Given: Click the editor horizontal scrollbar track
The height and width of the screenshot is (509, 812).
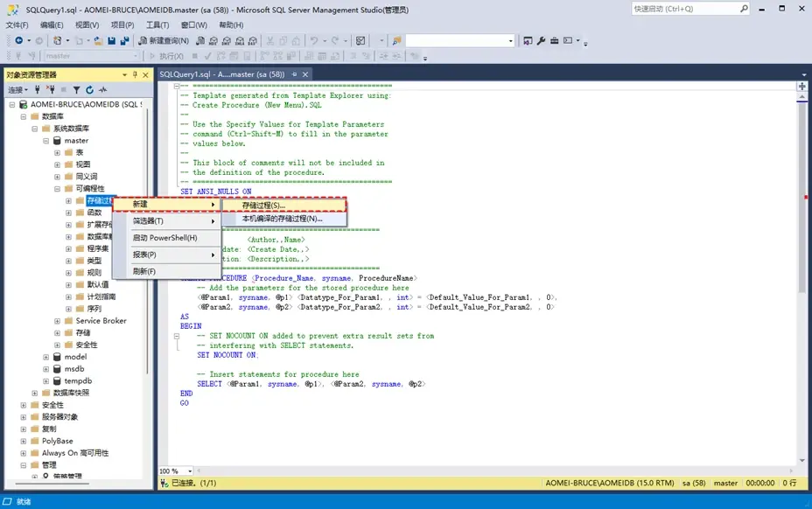Looking at the screenshot, I should click(x=494, y=471).
